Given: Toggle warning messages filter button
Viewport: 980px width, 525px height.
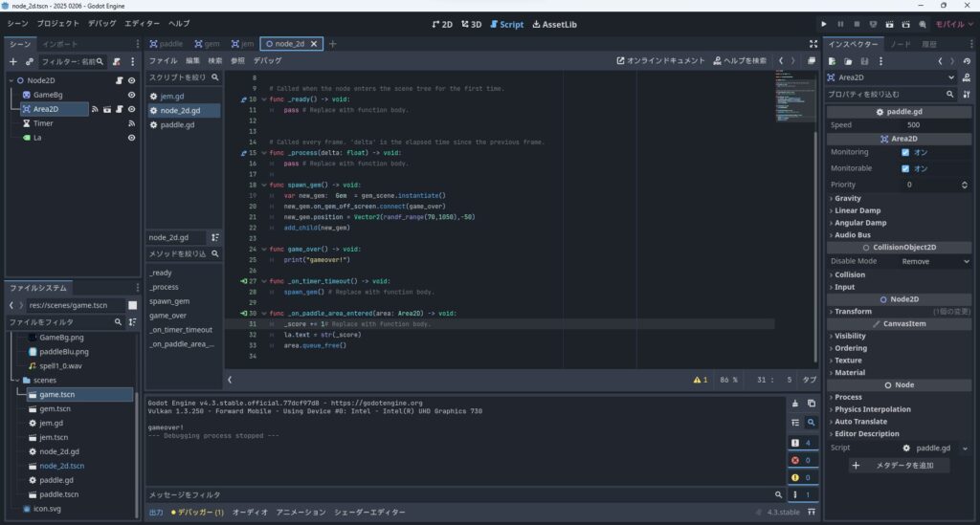Looking at the screenshot, I should coord(803,477).
